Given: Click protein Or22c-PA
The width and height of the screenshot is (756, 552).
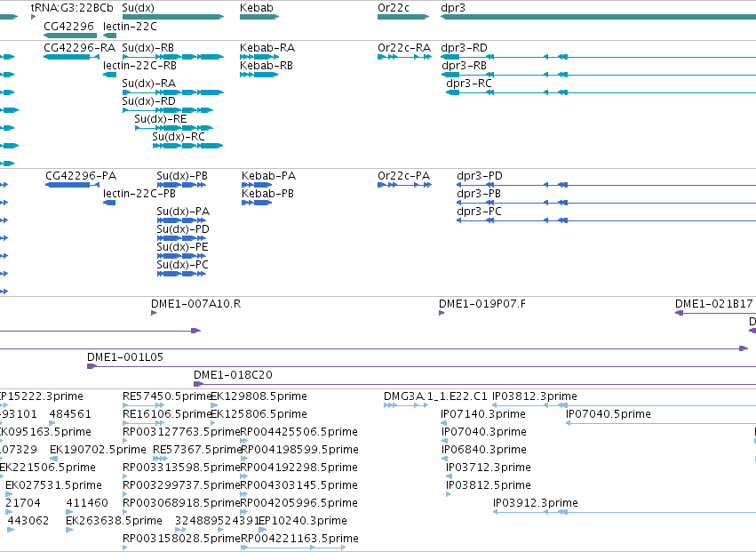Looking at the screenshot, I should tap(403, 176).
